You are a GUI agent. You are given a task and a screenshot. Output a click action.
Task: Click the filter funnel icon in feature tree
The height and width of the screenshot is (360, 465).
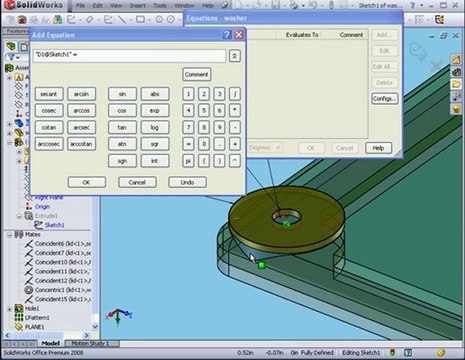(11, 57)
